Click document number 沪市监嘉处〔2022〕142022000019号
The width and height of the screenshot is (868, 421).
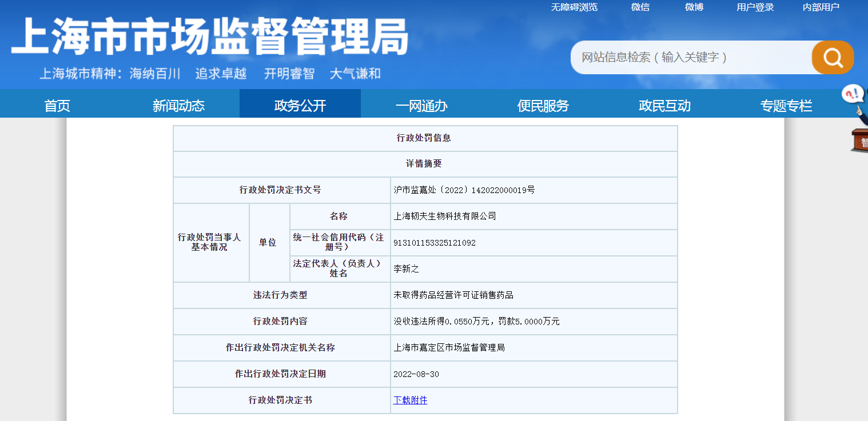(x=464, y=190)
